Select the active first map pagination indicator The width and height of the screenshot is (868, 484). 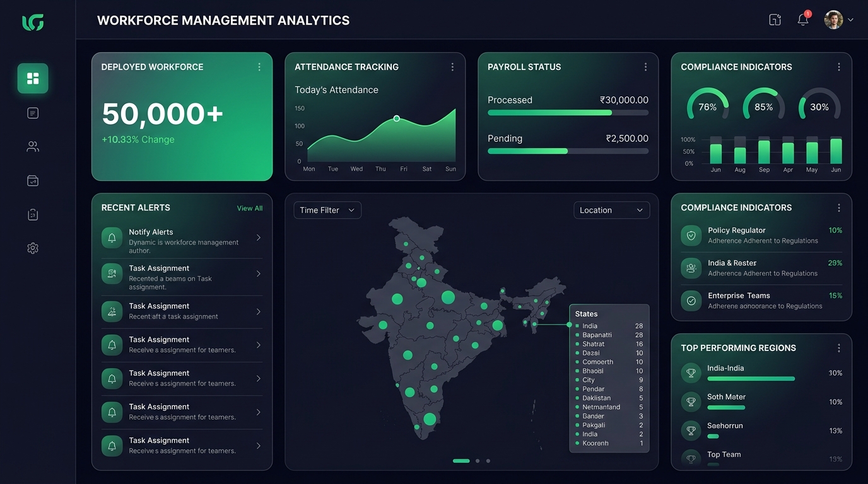coord(461,461)
